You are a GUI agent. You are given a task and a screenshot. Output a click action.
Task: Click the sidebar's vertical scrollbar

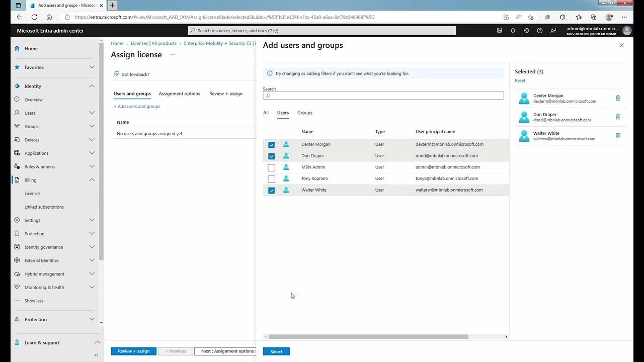click(101, 151)
